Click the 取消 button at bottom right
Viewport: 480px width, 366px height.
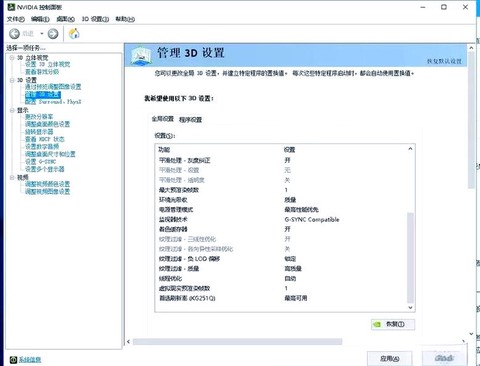[445, 358]
